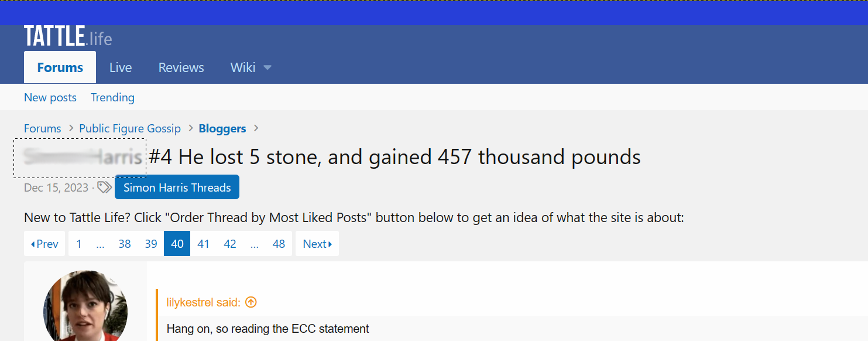868x341 pixels.
Task: Click the arrow icon after lilykestrel said
Action: (x=251, y=302)
